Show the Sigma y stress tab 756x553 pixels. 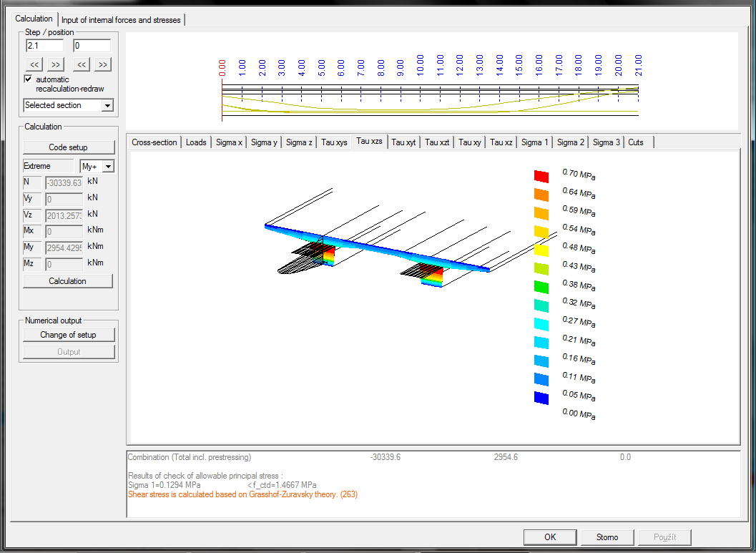[x=264, y=142]
